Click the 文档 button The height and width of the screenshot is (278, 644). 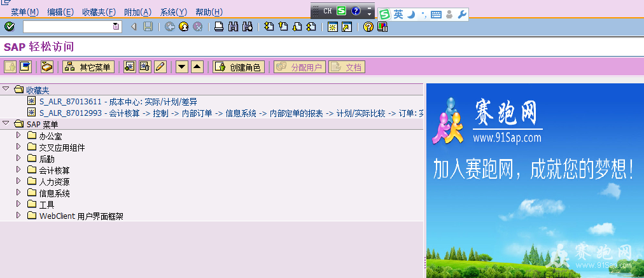[x=347, y=67]
